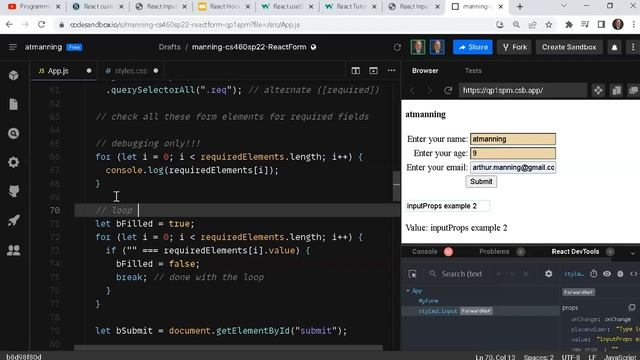This screenshot has width=640, height=360.
Task: Open Configuration gear icon in sidebar
Action: 13,162
